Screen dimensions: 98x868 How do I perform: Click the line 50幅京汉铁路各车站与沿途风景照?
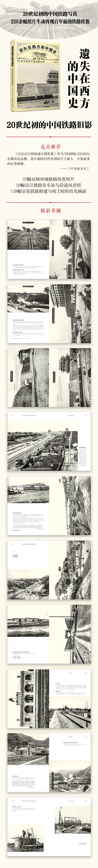[x=49, y=185]
